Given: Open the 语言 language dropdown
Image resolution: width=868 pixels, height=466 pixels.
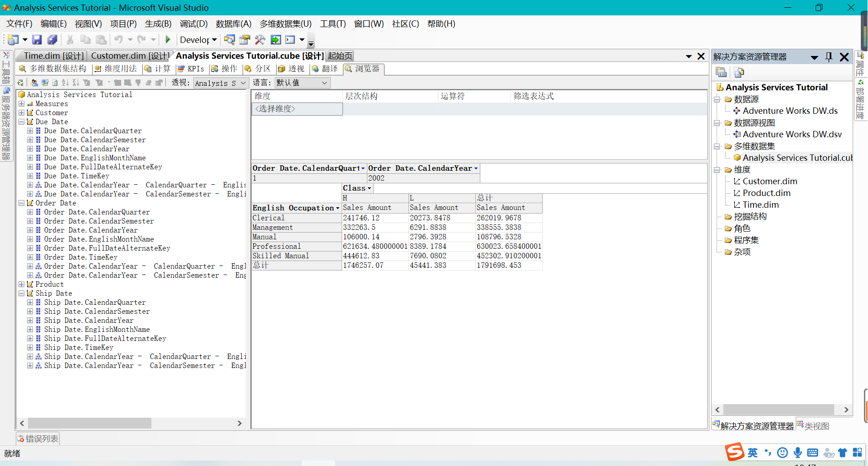Looking at the screenshot, I should [x=302, y=83].
